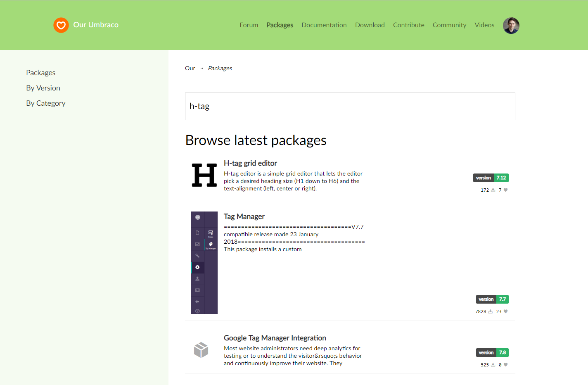Click the Packages breadcrumb link
The height and width of the screenshot is (385, 588).
220,68
